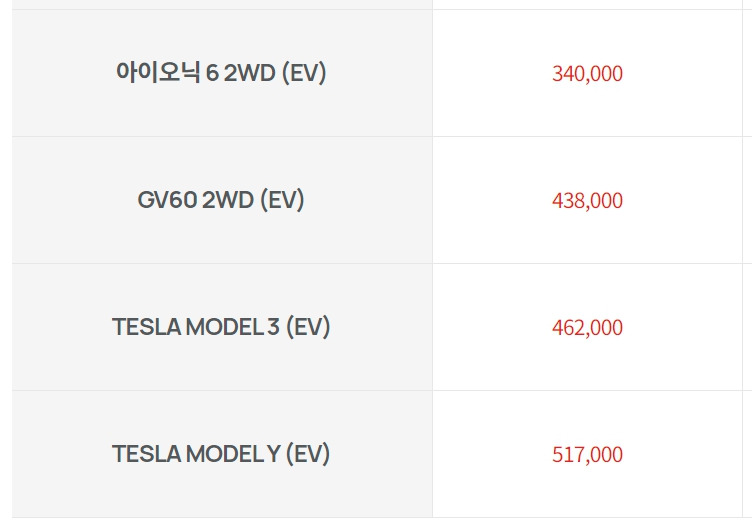
Task: Click the 아이오닉 6 2WD (EV) model name
Action: [221, 73]
